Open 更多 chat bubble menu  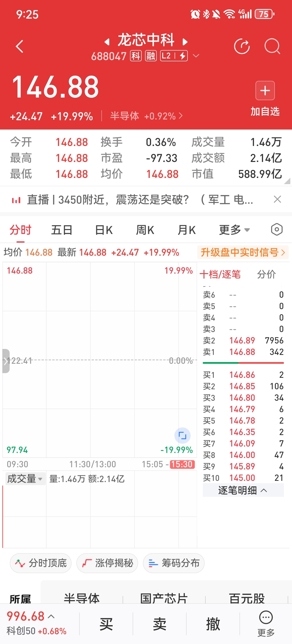(x=266, y=623)
